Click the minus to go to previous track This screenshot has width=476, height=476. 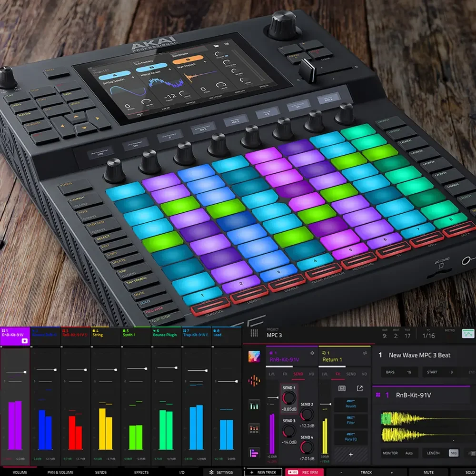(341, 472)
